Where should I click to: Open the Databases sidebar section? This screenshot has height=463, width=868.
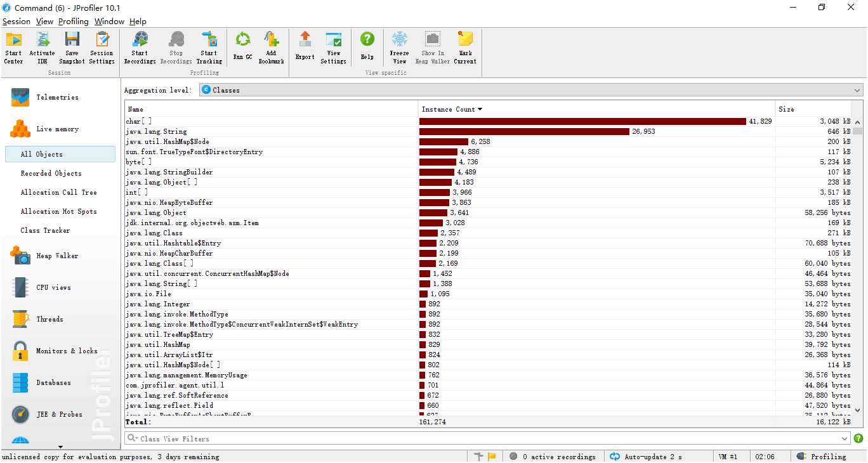(58, 382)
